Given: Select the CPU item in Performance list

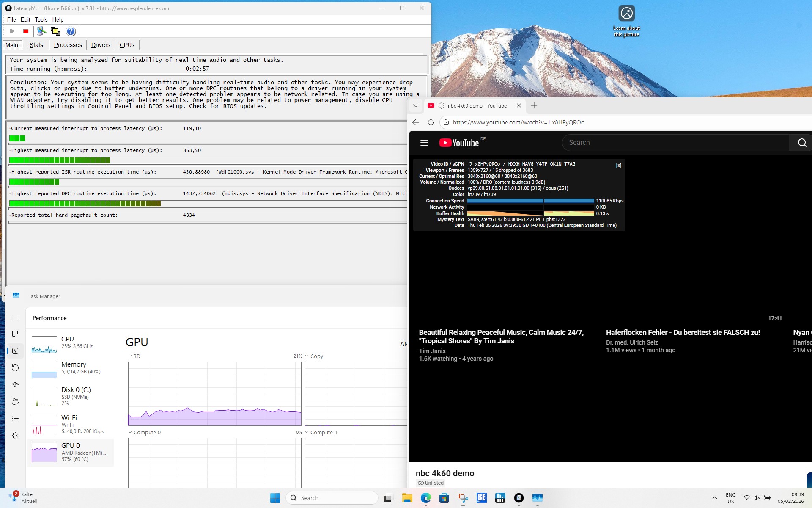Looking at the screenshot, I should click(x=71, y=342).
